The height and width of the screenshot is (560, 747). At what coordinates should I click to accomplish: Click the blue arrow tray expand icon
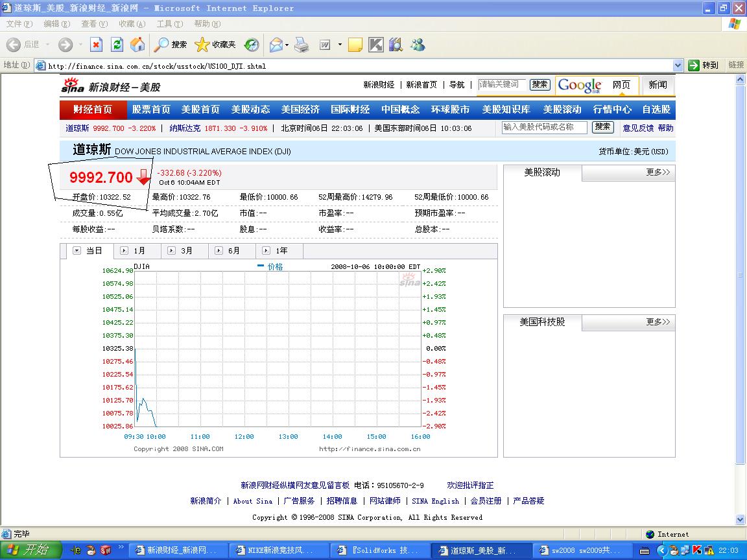[x=661, y=550]
